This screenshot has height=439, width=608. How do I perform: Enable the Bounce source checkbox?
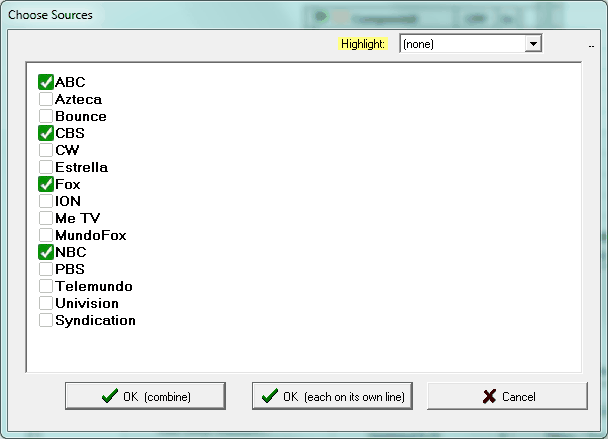[x=46, y=116]
